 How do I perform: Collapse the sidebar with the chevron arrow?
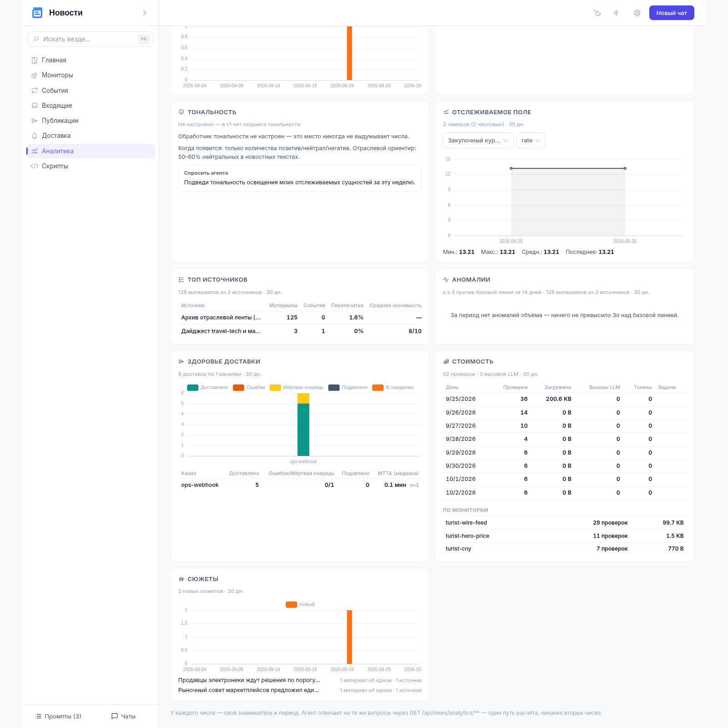[145, 13]
